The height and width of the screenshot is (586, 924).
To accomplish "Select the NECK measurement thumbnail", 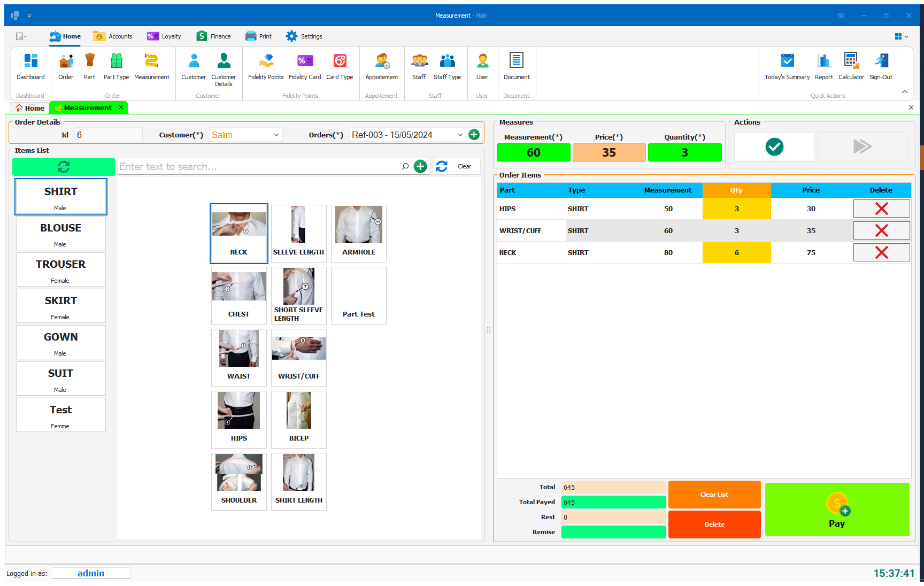I will click(239, 234).
